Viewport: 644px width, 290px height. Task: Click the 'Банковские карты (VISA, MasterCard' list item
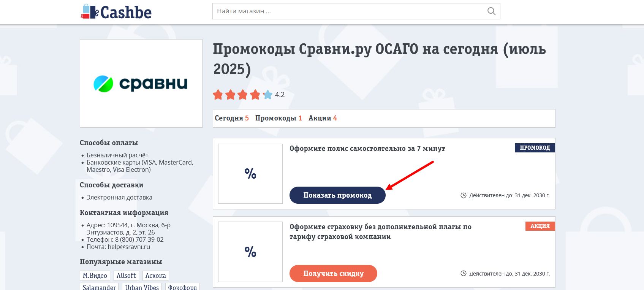point(140,166)
